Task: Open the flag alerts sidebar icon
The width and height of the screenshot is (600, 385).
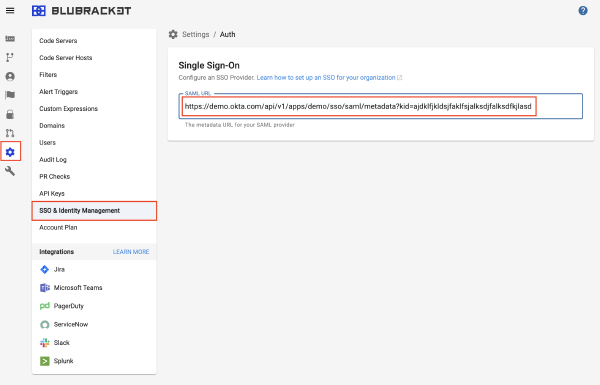Action: pyautogui.click(x=10, y=95)
